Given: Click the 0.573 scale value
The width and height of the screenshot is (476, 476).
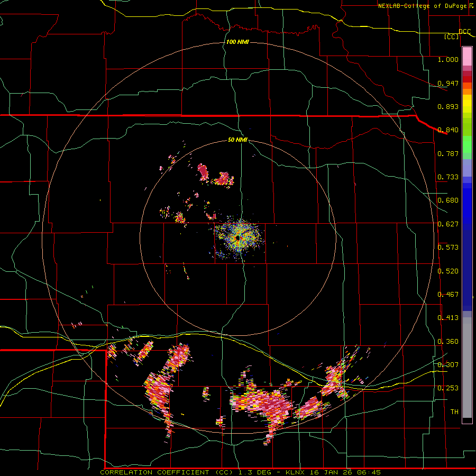Looking at the screenshot, I should coord(448,248).
